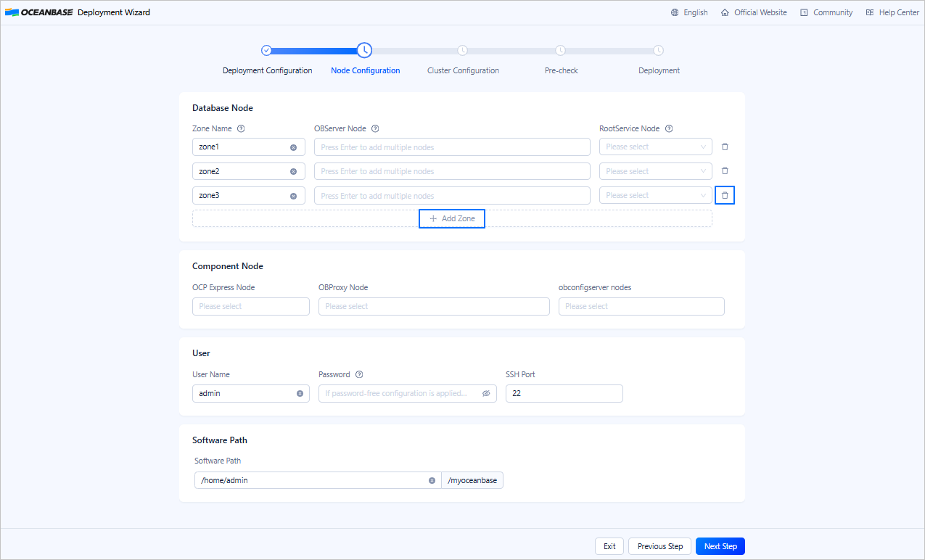
Task: Show help tooltip for Zone Name
Action: coord(241,128)
